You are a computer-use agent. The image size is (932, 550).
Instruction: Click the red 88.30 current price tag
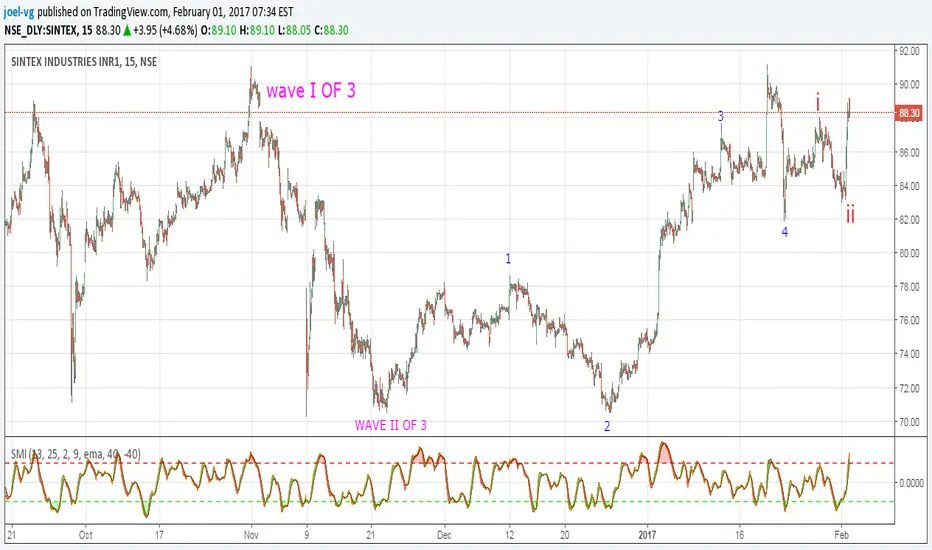point(909,113)
